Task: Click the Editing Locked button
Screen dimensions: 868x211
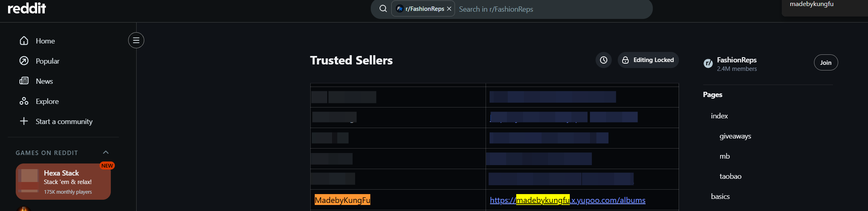Action: [648, 60]
